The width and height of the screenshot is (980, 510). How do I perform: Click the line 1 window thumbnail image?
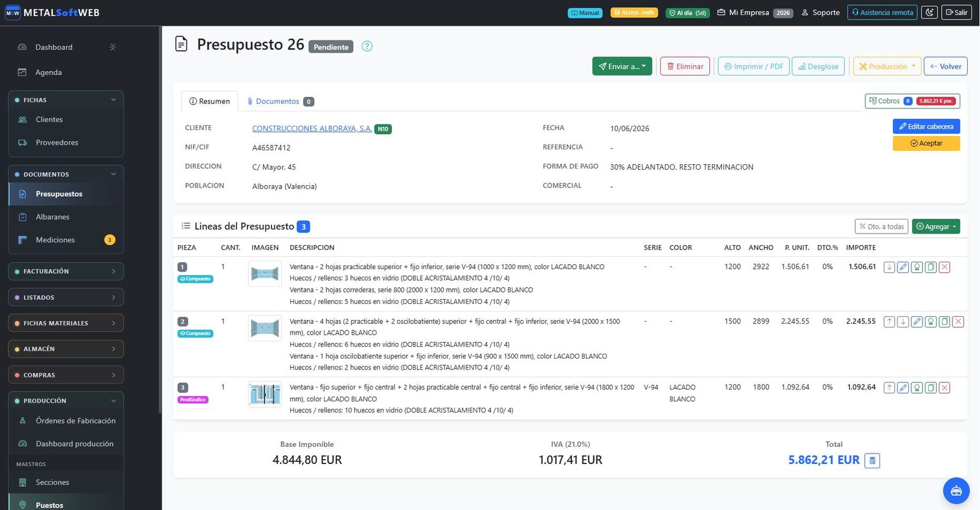point(265,273)
